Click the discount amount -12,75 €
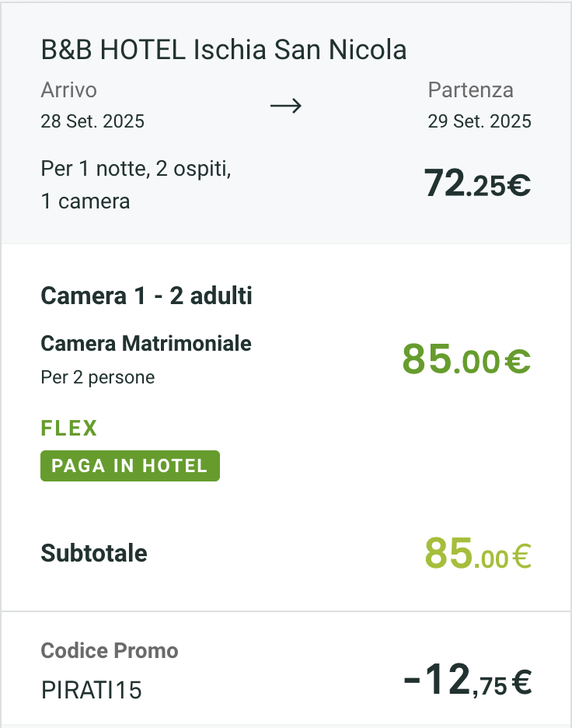The height and width of the screenshot is (728, 572). (x=468, y=681)
